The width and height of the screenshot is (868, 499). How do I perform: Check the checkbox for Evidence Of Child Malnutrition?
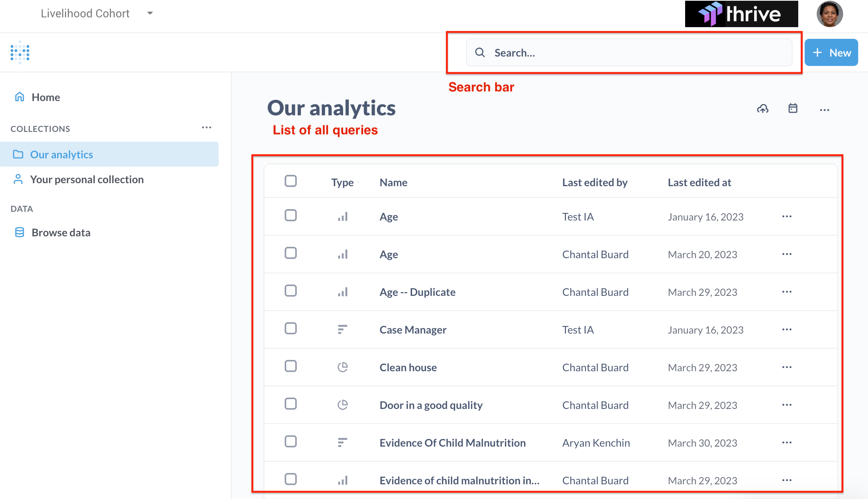coord(290,442)
